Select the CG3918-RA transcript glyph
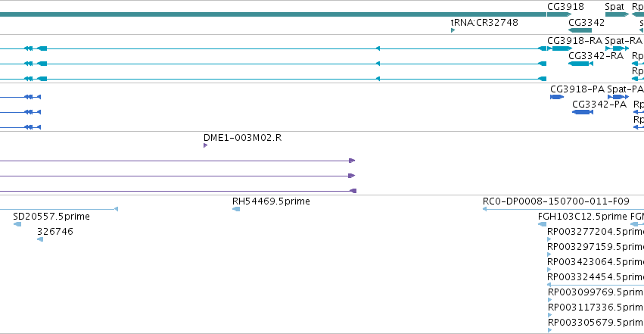 click(x=559, y=48)
